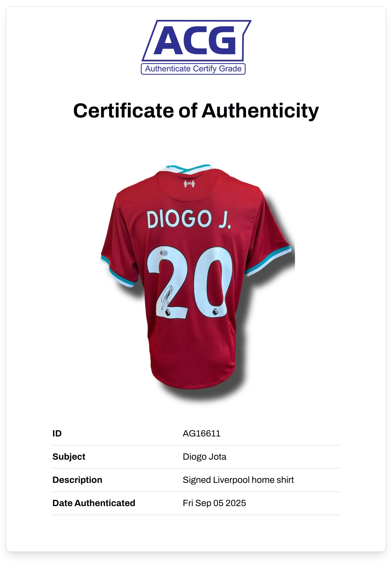The height and width of the screenshot is (561, 392).
Task: Click the "DIOGO J." name on shirt
Action: [189, 219]
